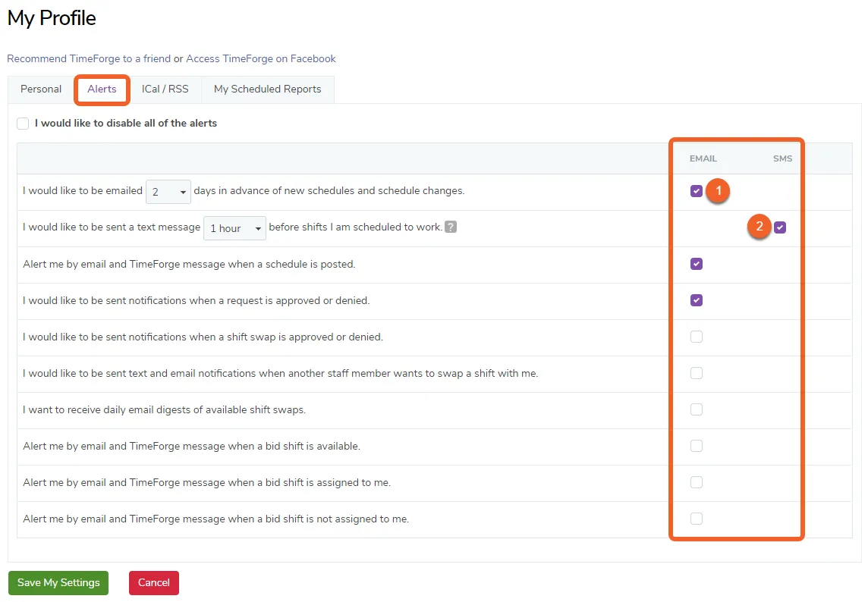Enable notifications when staff wants to swap
The image size is (868, 602).
pos(697,374)
